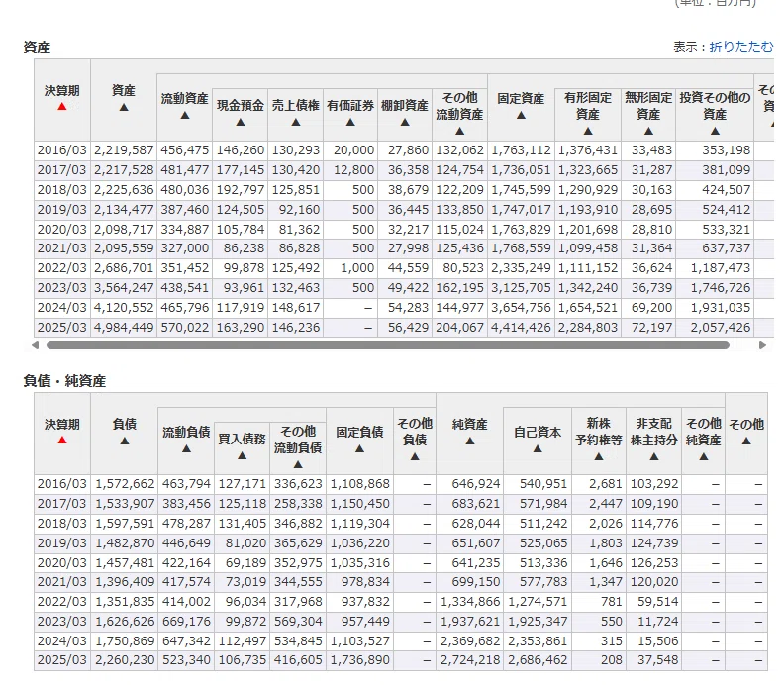784x687 pixels.
Task: Sort by 純資産 column arrow
Action: click(470, 441)
